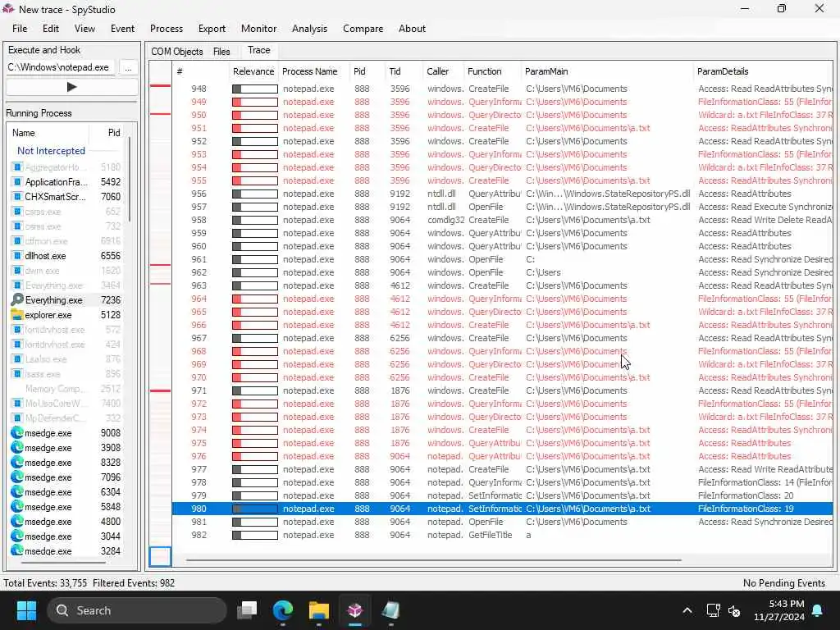This screenshot has width=840, height=630.
Task: Select the GetFileTitle event row 982
Action: point(503,535)
